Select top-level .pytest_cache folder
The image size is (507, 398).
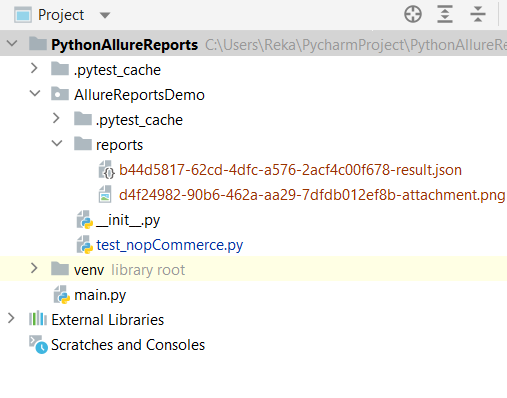tap(117, 70)
